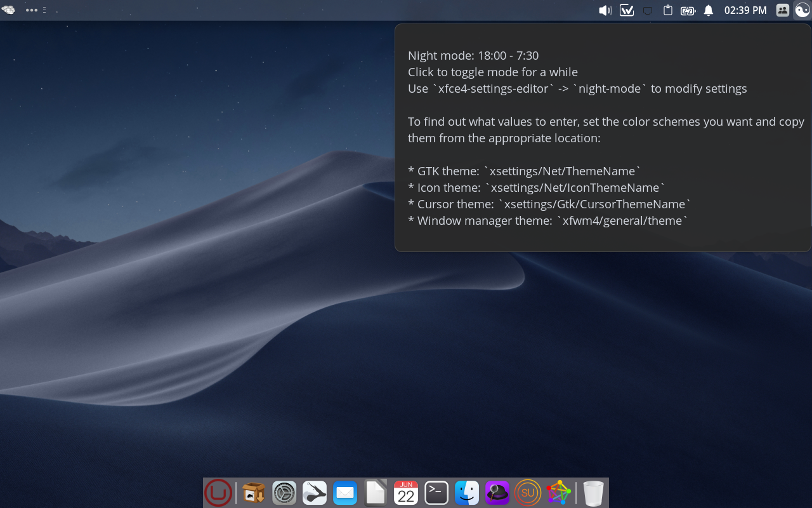The width and height of the screenshot is (812, 508).
Task: Open the Calendar showing JUN 22
Action: (x=406, y=493)
